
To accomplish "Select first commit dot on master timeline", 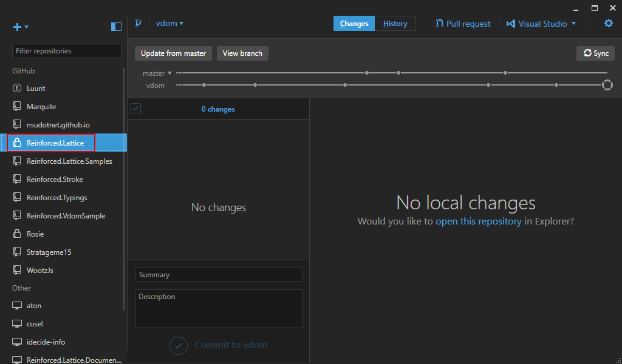I will click(x=367, y=73).
